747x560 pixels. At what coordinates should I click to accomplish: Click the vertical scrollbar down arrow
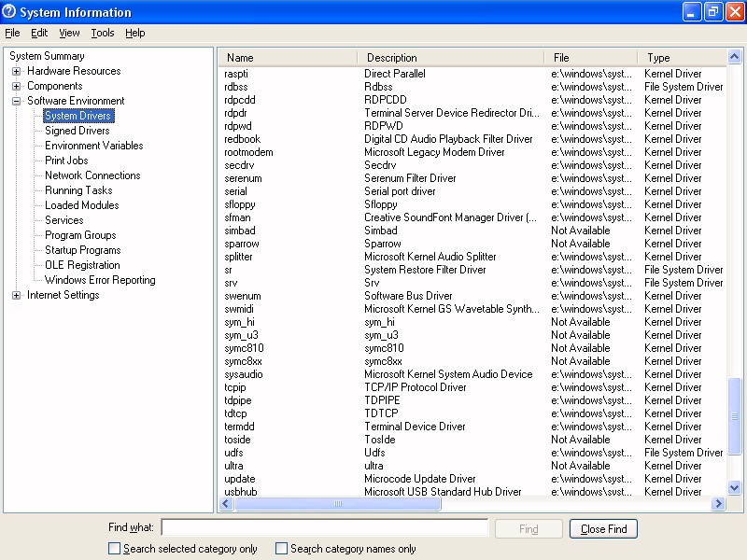coord(734,487)
